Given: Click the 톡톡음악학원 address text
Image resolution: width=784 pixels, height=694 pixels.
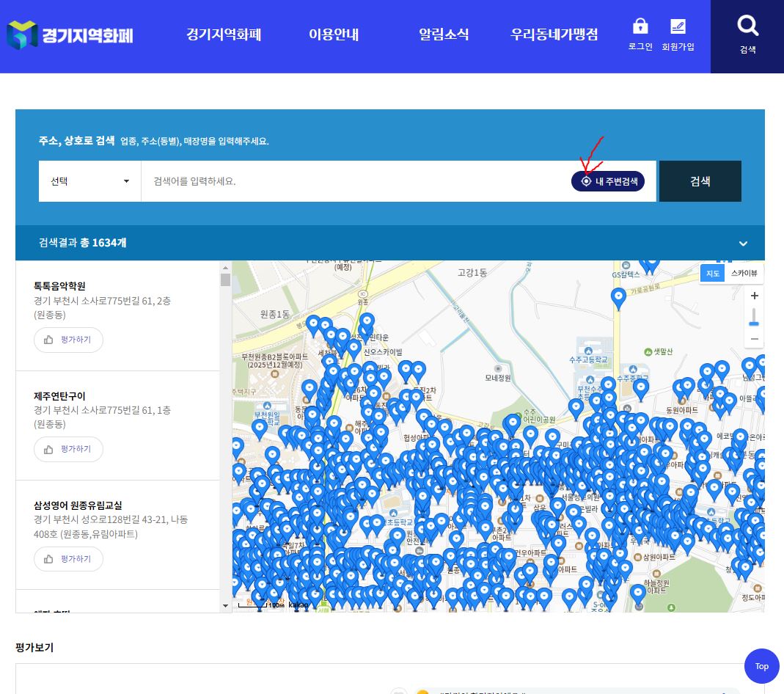Looking at the screenshot, I should click(x=102, y=307).
